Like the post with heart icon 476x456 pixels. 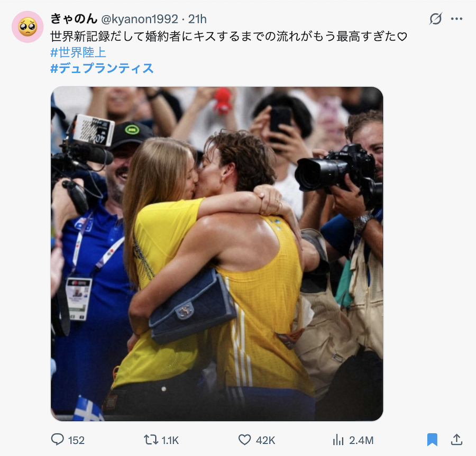point(244,440)
